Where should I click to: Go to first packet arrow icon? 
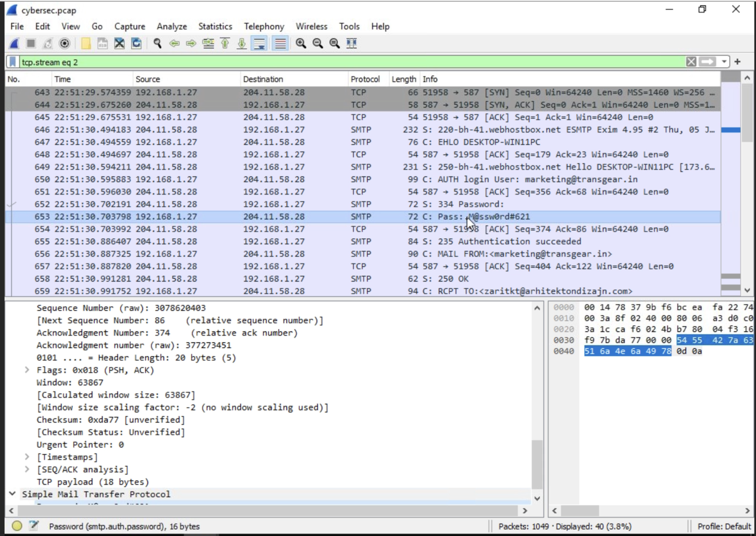(x=225, y=43)
